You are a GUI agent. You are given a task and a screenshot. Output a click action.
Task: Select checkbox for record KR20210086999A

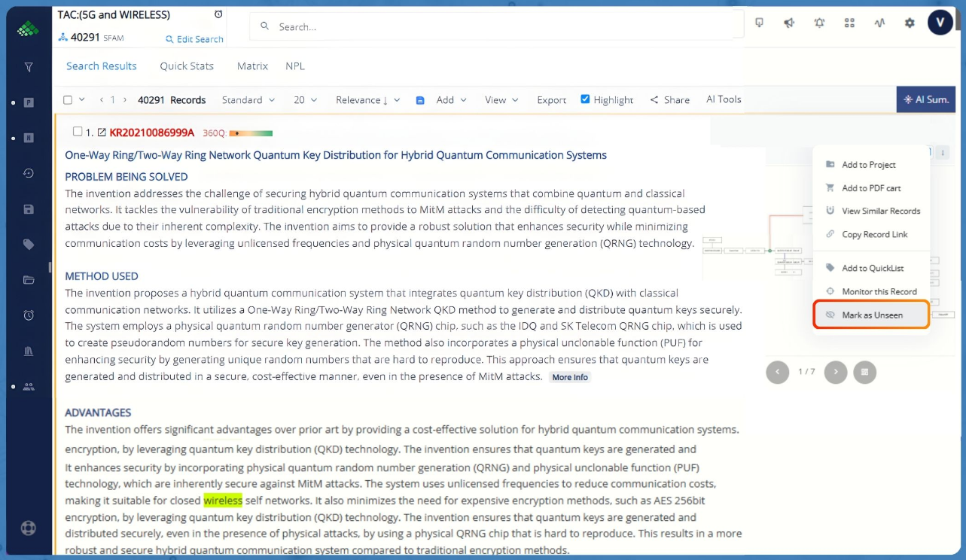coord(78,132)
